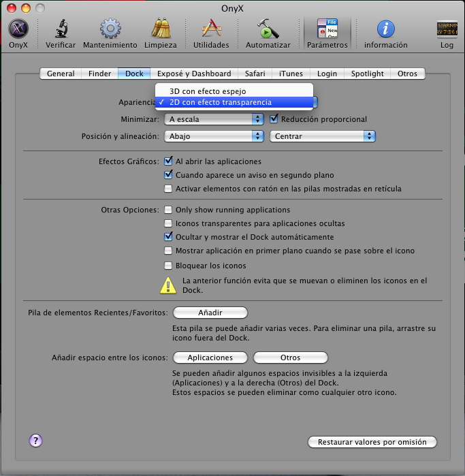Switch to the General tab

tap(61, 74)
